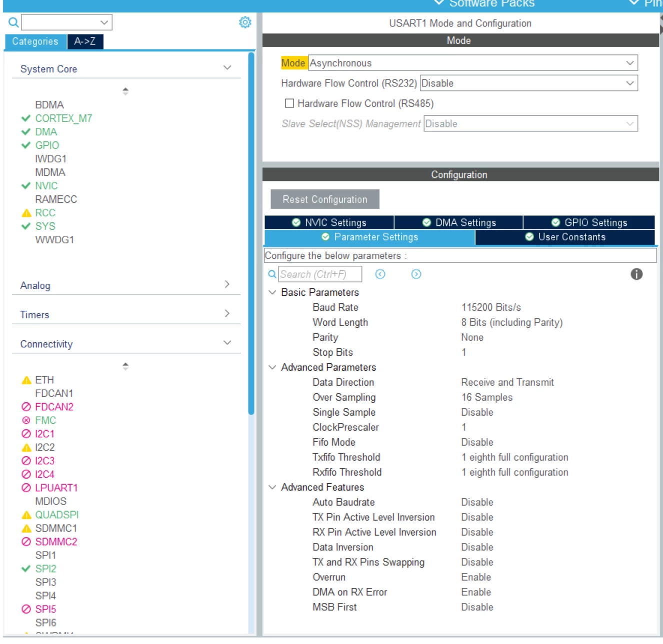Viewport: 663px width, 644px height.
Task: Select SPI2 with green checkmark
Action: pyautogui.click(x=45, y=569)
